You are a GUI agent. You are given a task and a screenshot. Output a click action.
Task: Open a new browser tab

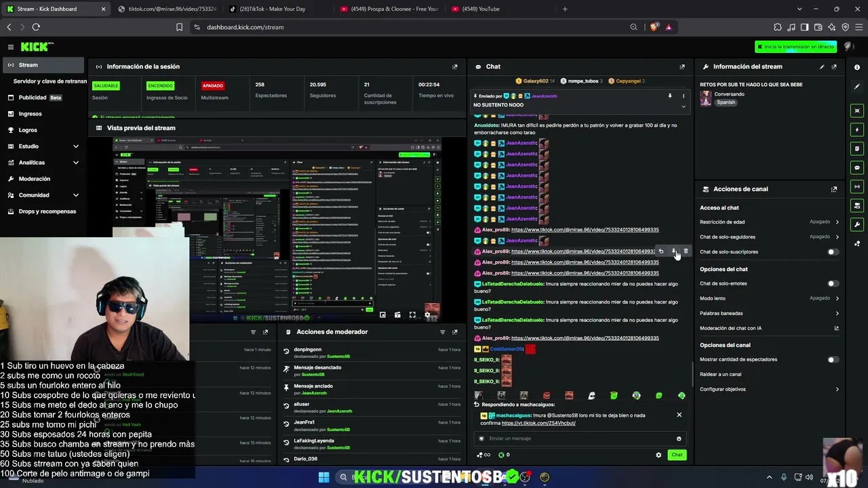pos(565,9)
